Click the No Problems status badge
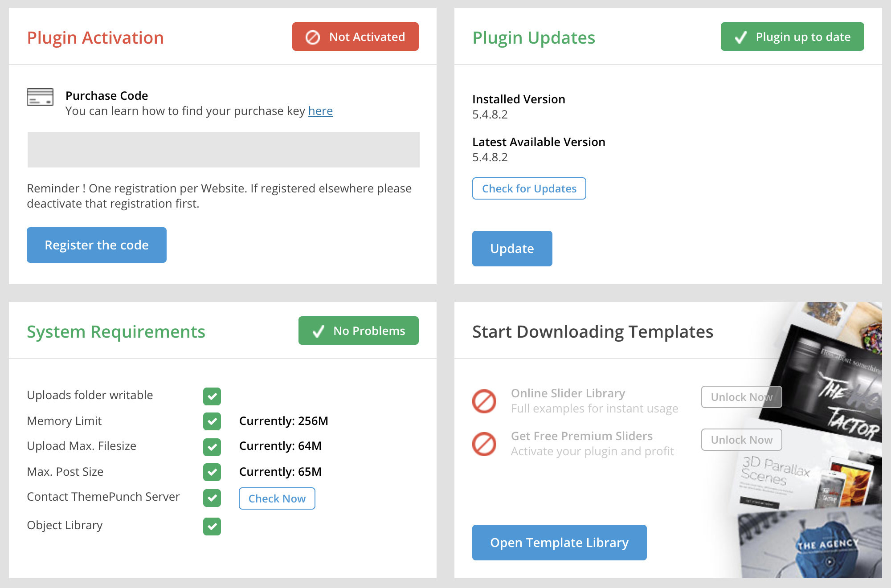Viewport: 891px width, 588px height. [358, 331]
